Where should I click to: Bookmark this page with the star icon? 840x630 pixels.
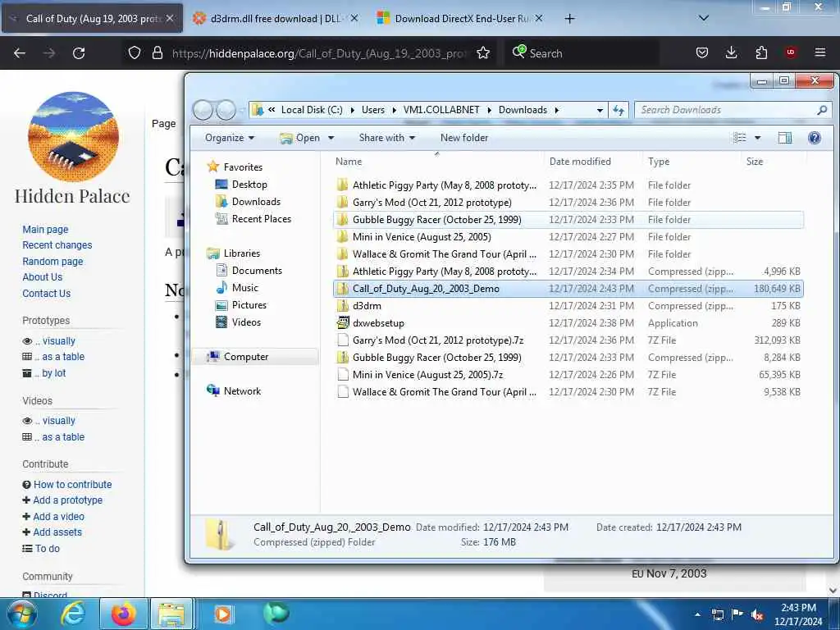click(483, 53)
